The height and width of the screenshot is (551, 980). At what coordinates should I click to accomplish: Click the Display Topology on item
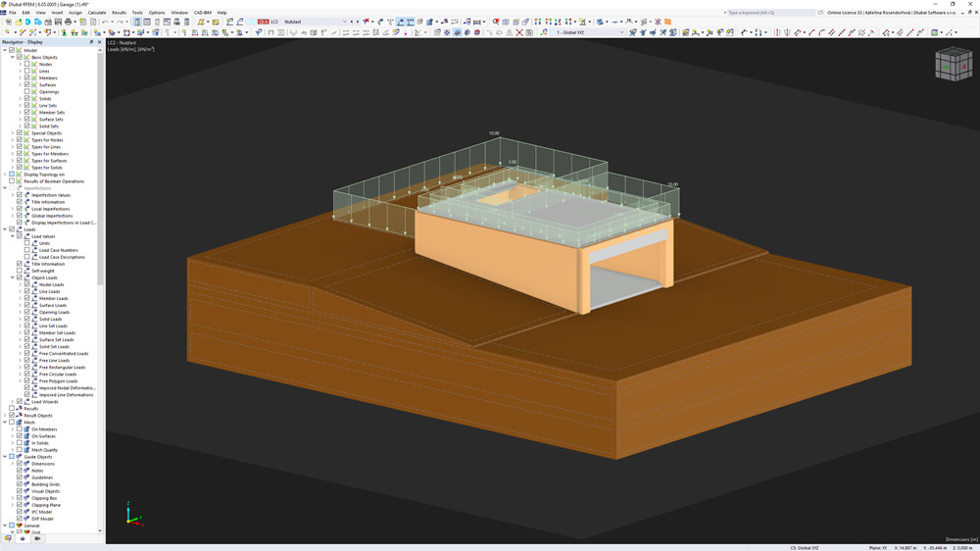(x=44, y=175)
